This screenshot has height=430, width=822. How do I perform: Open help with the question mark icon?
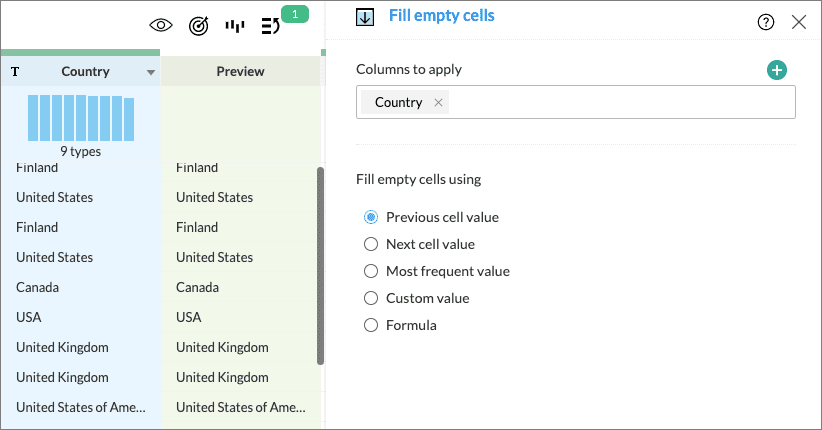point(766,22)
